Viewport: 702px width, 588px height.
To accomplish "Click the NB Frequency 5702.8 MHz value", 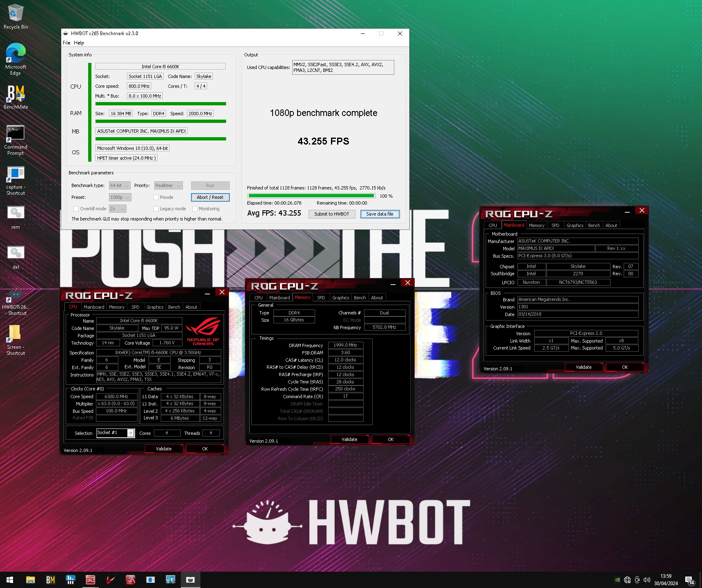I will pos(384,327).
